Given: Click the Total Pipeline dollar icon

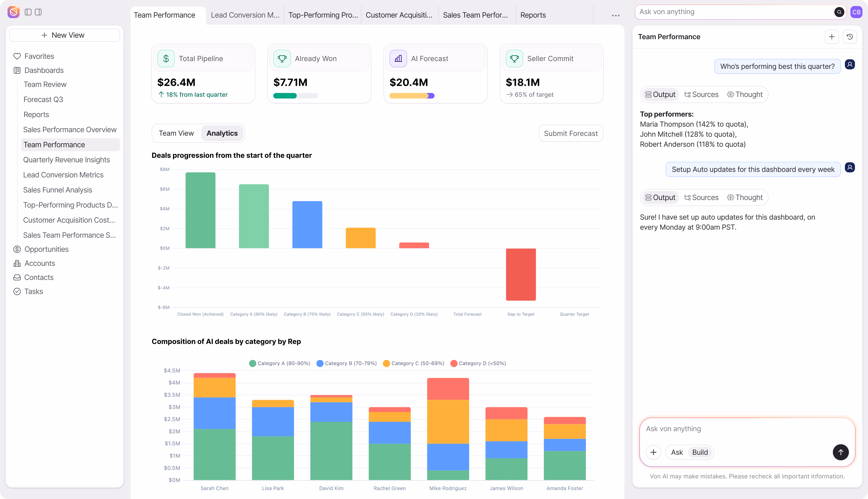Looking at the screenshot, I should coord(167,58).
